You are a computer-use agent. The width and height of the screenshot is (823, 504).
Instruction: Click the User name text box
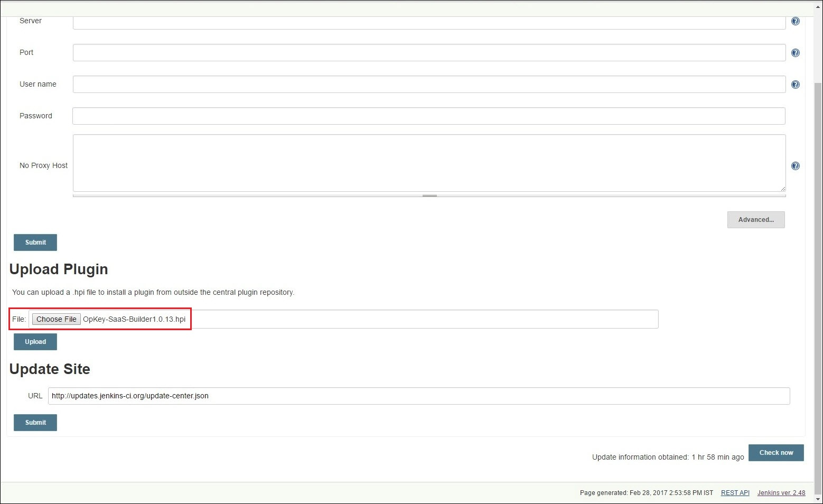[x=429, y=85]
